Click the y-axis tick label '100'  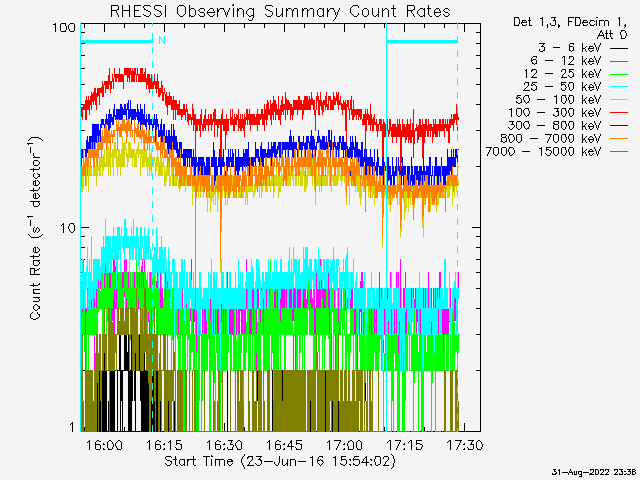(64, 28)
